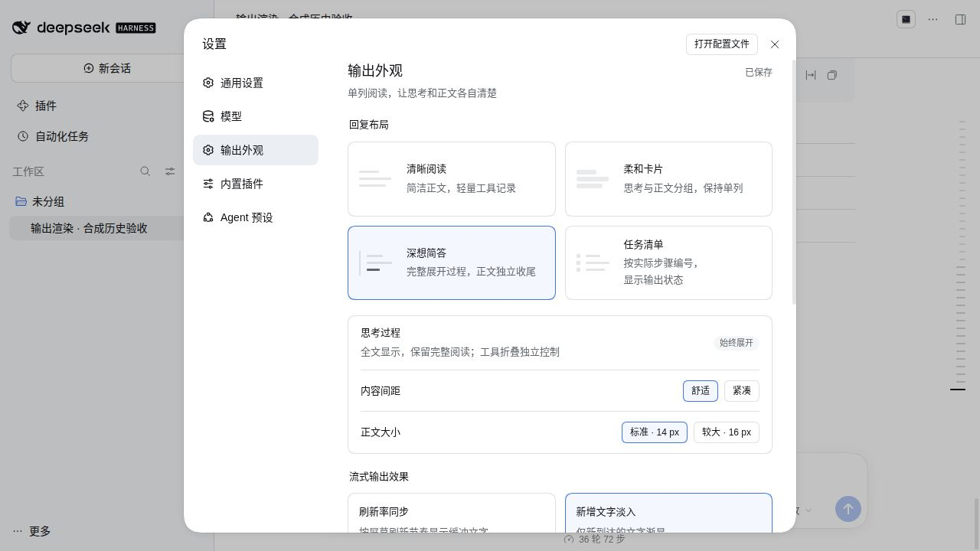The image size is (980, 551).
Task: Open the 内置插件 settings tab
Action: [256, 184]
